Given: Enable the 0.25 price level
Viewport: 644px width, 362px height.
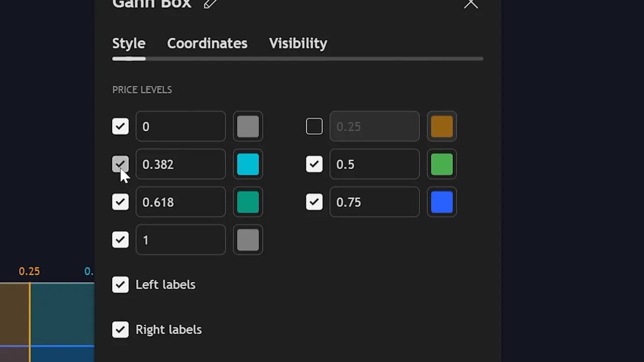Looking at the screenshot, I should click(x=314, y=126).
